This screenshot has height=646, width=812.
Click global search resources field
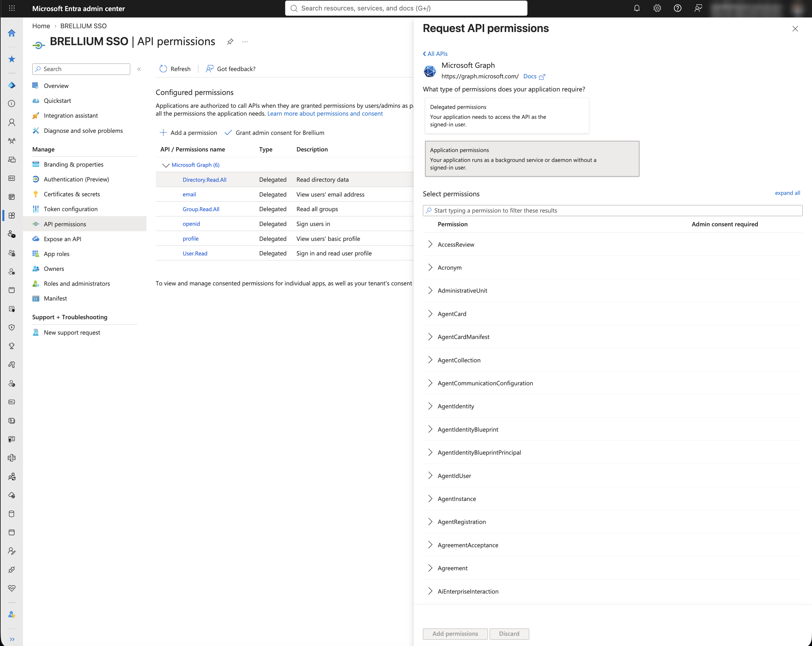406,8
